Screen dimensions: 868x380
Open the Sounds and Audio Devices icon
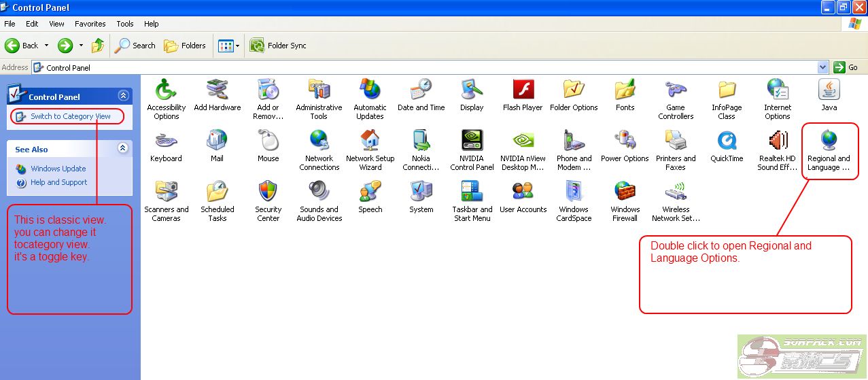(319, 192)
